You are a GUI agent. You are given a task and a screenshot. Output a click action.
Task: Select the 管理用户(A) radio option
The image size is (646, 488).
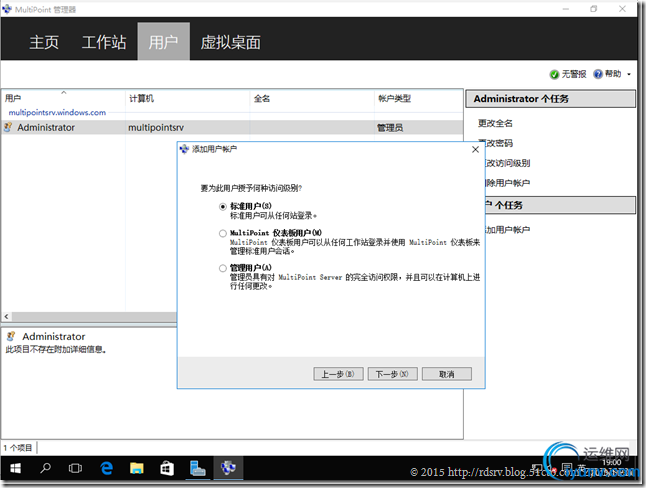pos(223,268)
